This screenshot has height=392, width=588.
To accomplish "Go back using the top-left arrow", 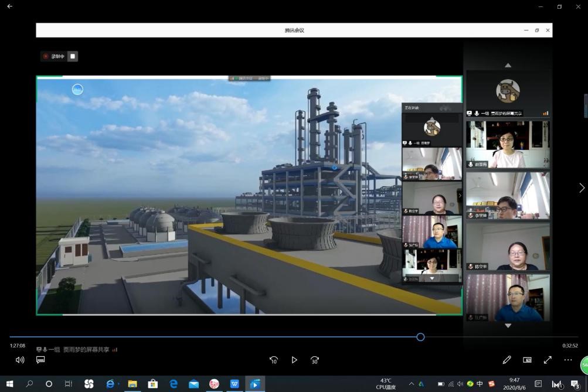I will click(9, 6).
